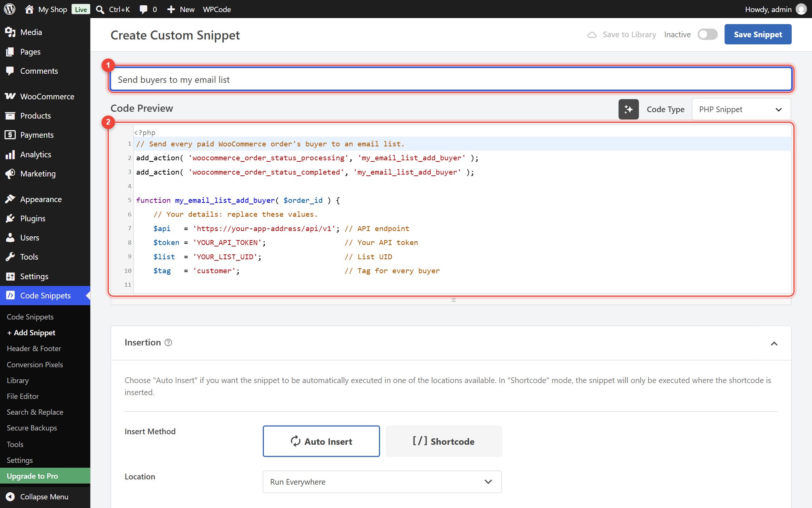Viewport: 812px width, 508px height.
Task: Open WPCode in the admin bar
Action: point(217,9)
